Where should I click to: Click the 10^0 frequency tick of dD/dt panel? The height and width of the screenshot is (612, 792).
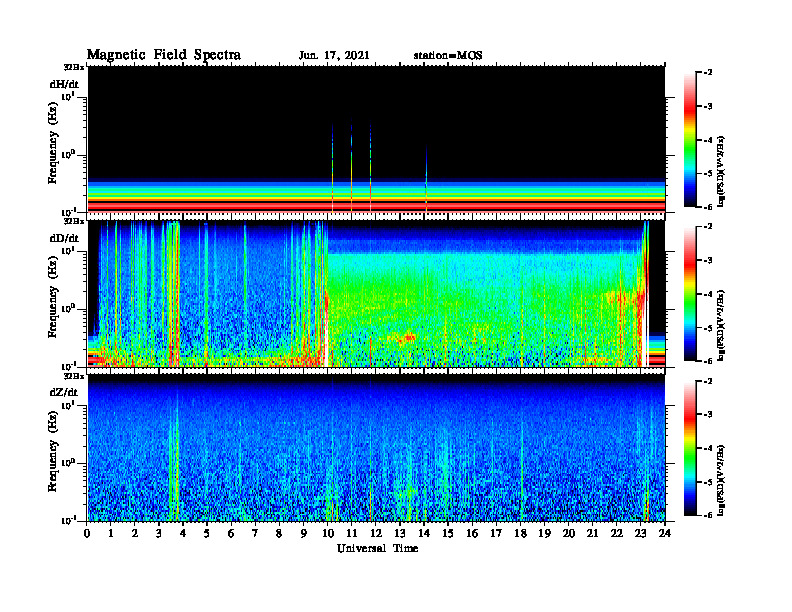(x=69, y=308)
